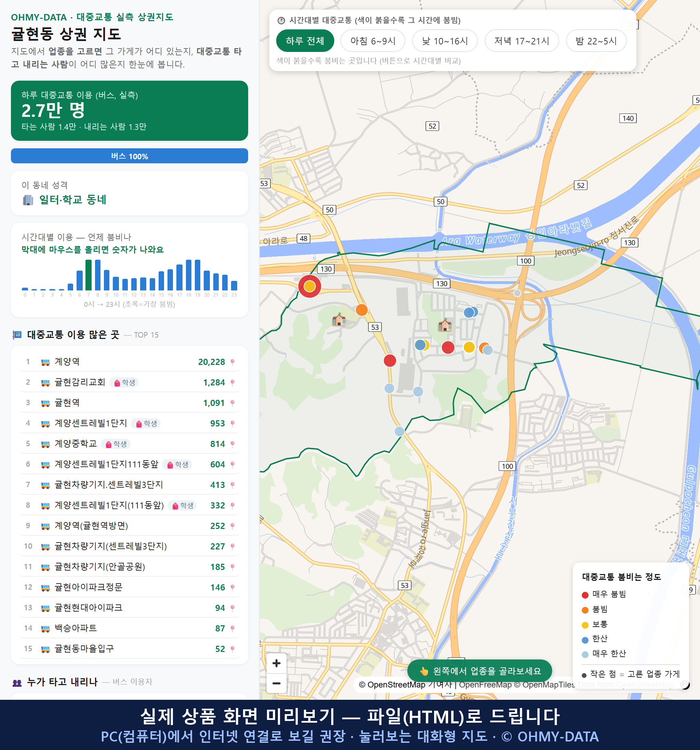Screen dimensions: 700x750
Task: Click the 2.7만 명 daily usage card
Action: (130, 111)
